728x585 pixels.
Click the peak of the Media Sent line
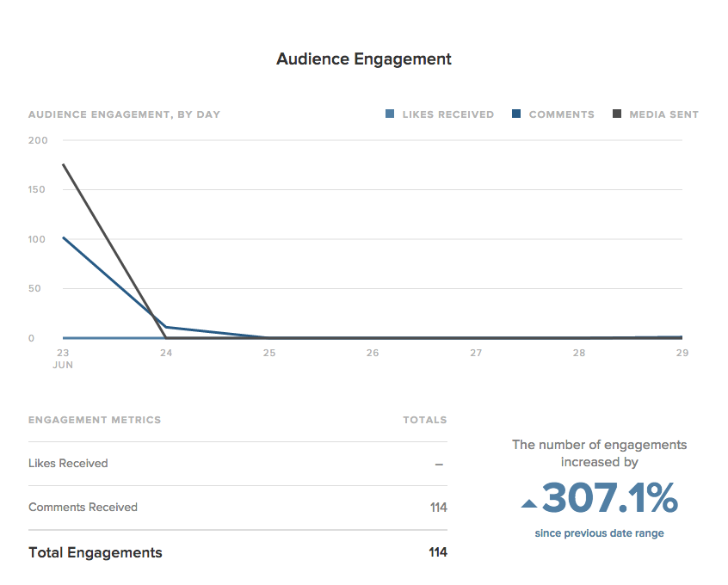(x=64, y=163)
